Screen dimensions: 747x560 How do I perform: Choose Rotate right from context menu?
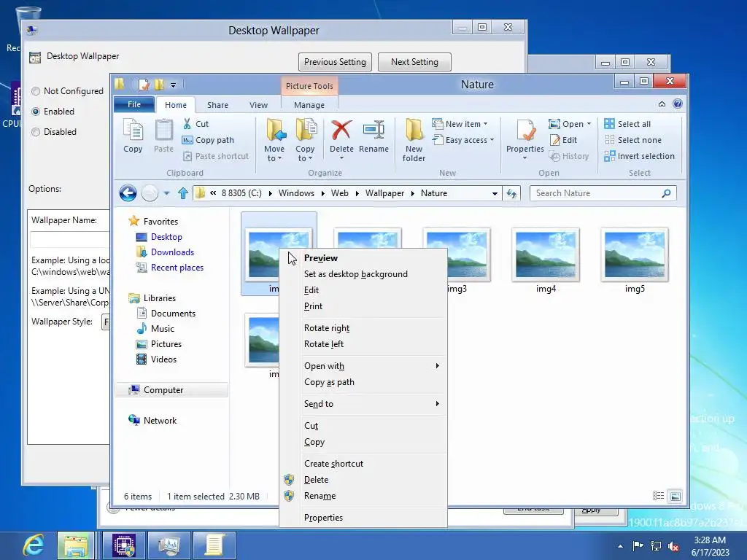coord(327,328)
